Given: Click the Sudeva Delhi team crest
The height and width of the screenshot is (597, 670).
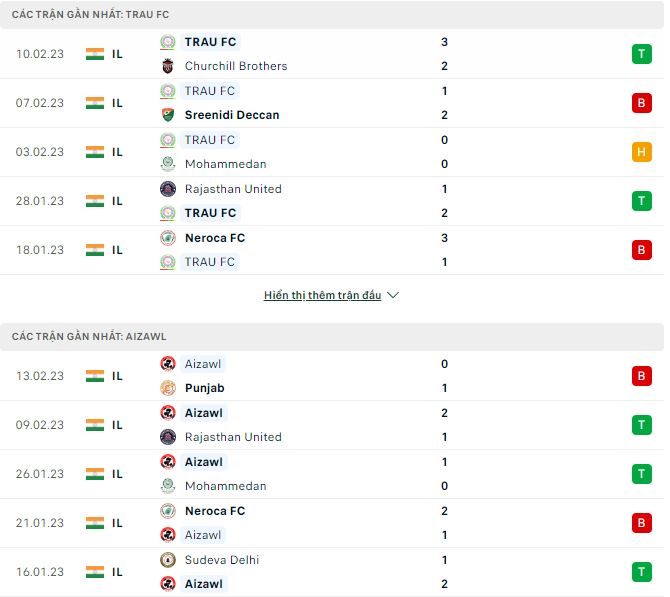Looking at the screenshot, I should tap(167, 560).
